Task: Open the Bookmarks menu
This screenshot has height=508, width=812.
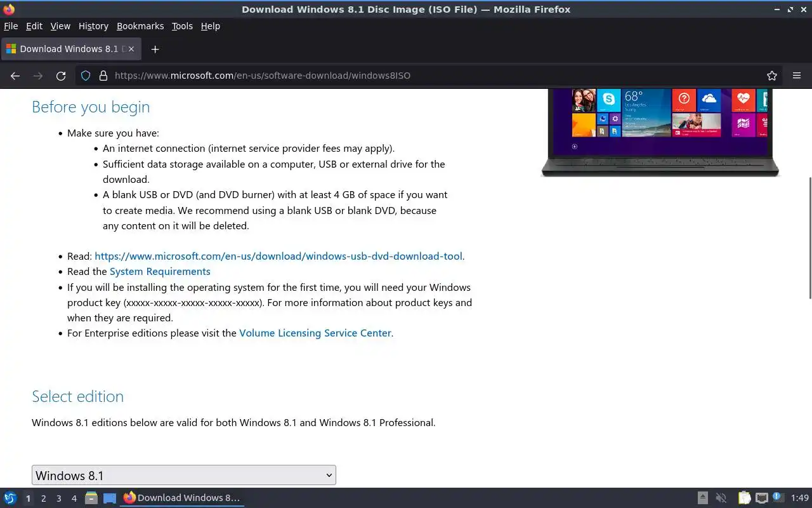Action: pos(140,26)
